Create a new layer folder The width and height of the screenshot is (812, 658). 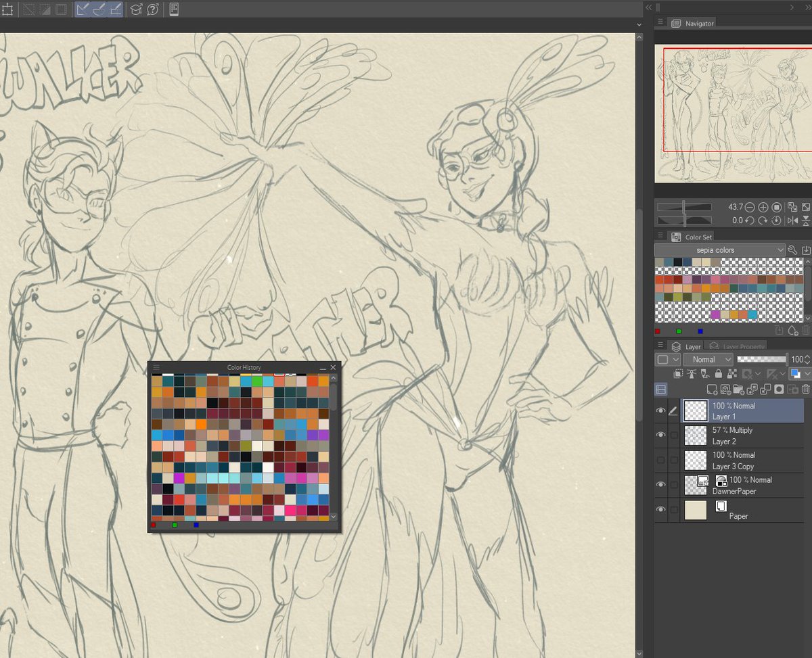point(739,389)
